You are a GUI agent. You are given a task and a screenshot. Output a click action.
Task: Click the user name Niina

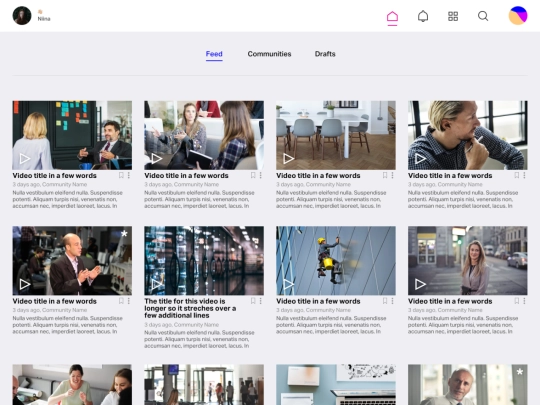point(44,19)
